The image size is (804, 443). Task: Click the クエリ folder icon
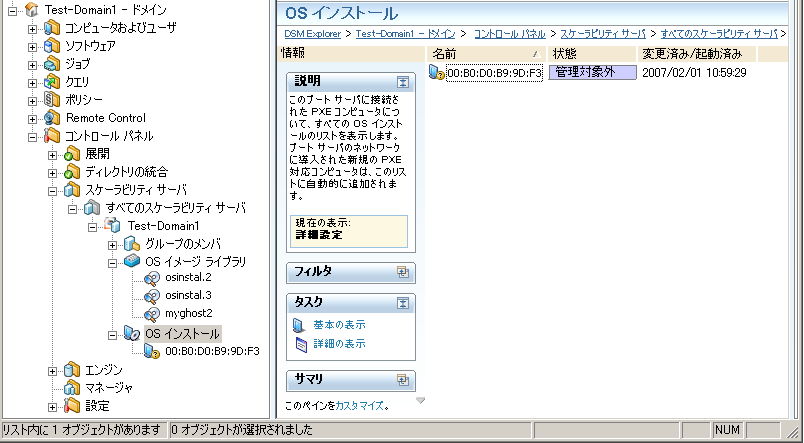pos(52,82)
